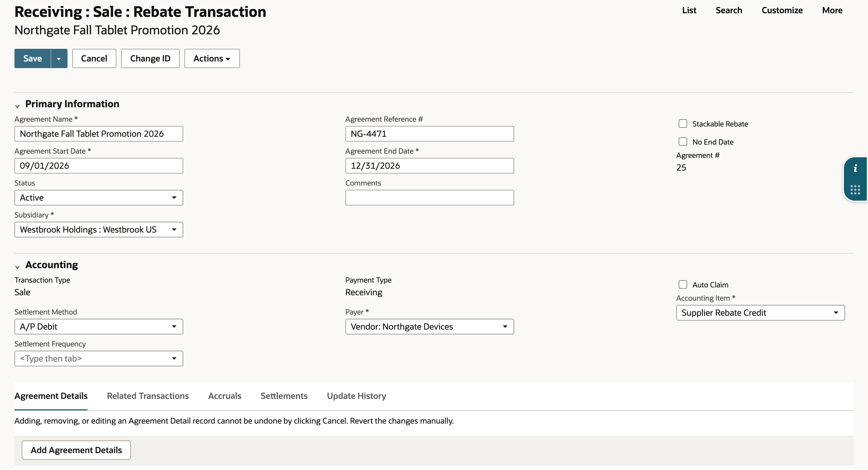Open the info side panel icon
Image resolution: width=868 pixels, height=470 pixels.
855,168
